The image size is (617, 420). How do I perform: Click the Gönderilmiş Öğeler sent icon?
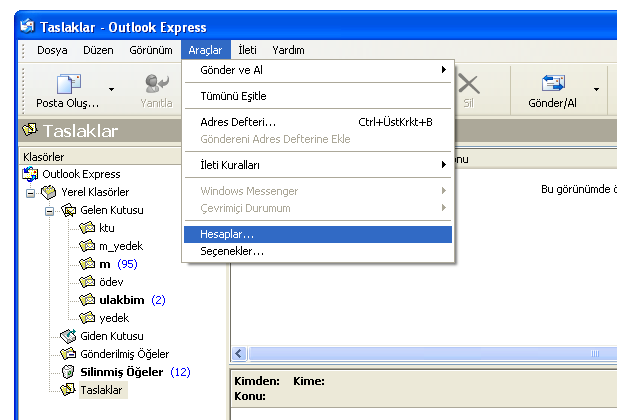68,354
